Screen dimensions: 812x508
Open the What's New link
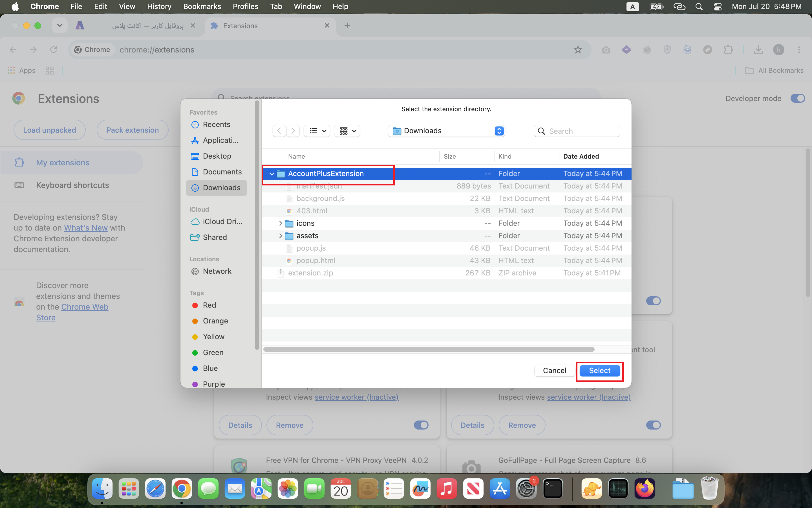[86, 228]
